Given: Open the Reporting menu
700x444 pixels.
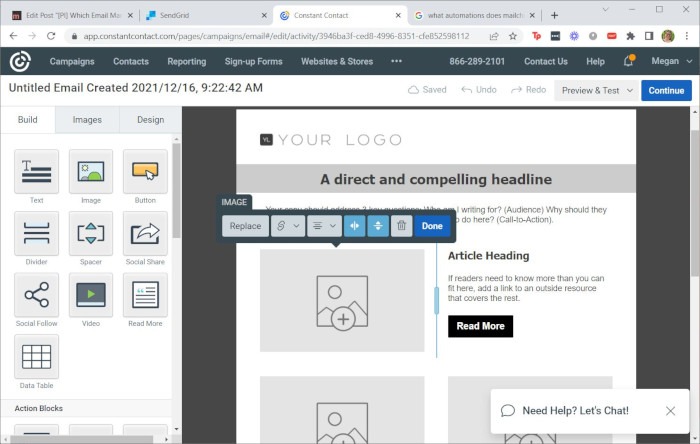Looking at the screenshot, I should pos(187,62).
